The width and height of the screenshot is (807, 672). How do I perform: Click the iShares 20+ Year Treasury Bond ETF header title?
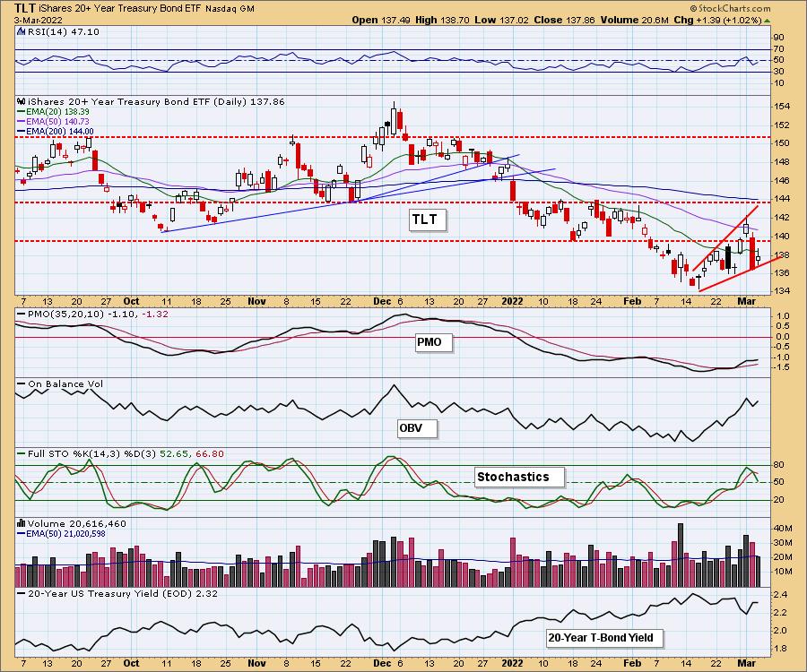pyautogui.click(x=120, y=9)
